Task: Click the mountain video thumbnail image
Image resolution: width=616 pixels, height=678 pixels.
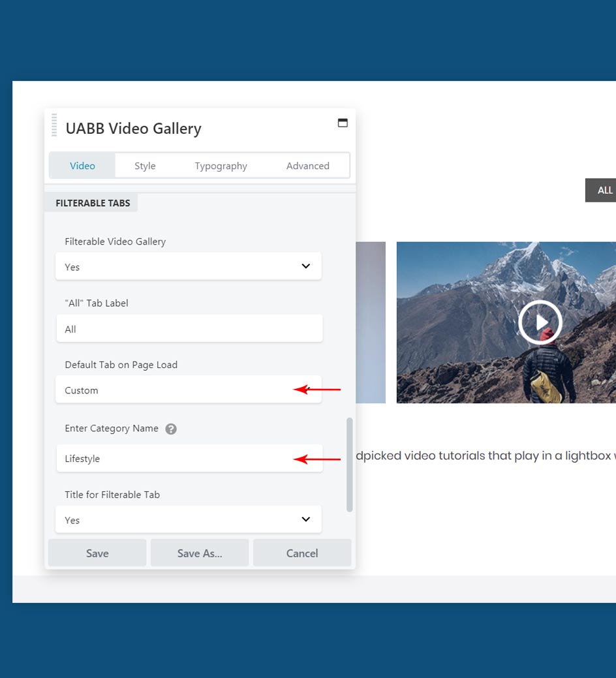Action: [506, 322]
